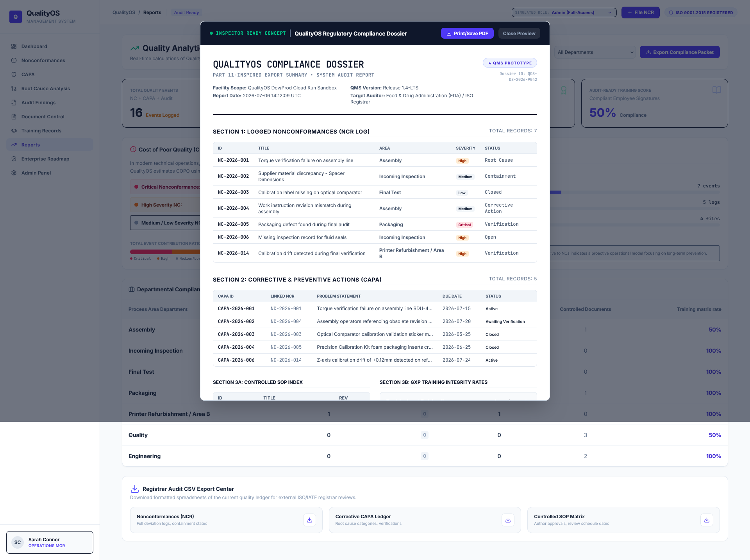This screenshot has width=750, height=560.
Task: Download Corrective CAPA Ledger CSV
Action: point(508,520)
